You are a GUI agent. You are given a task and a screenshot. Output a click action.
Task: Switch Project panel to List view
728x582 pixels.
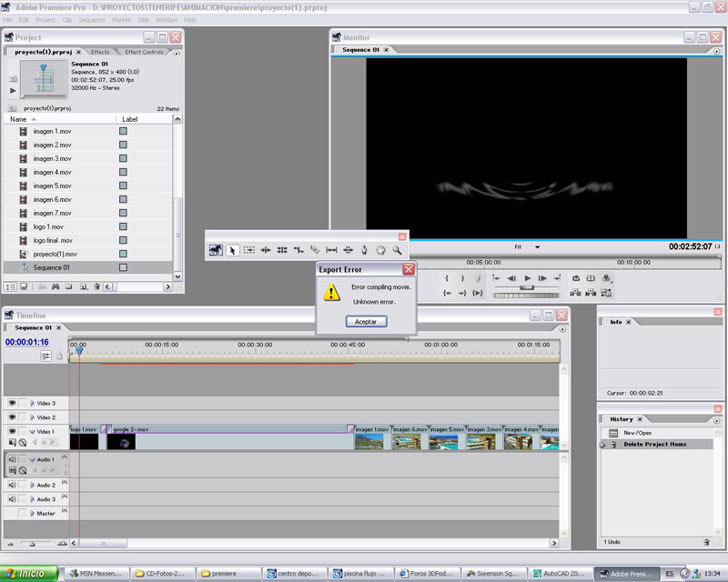[10, 286]
